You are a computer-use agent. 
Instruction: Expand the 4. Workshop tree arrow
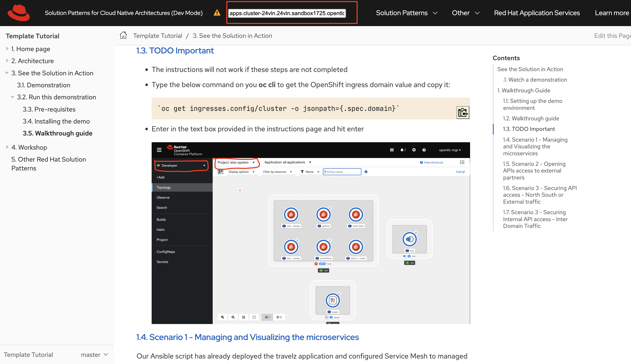[x=7, y=147]
